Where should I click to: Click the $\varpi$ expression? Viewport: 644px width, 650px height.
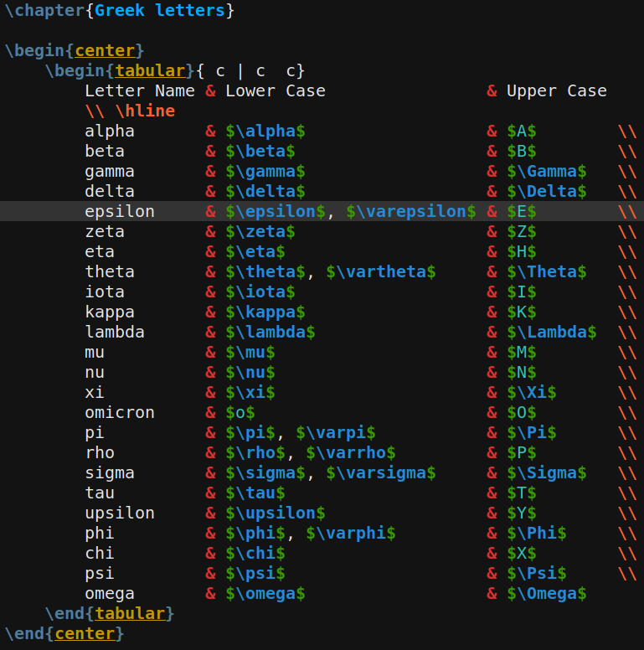(336, 433)
